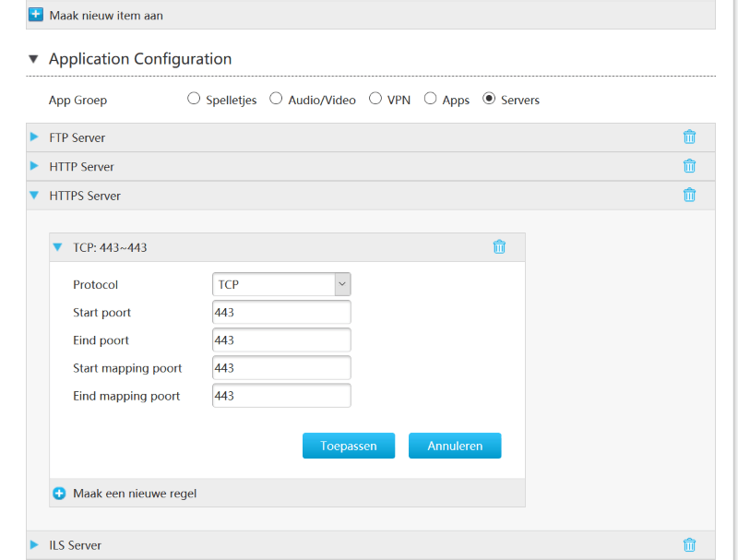The width and height of the screenshot is (738, 560).
Task: Click the Annuleren button
Action: click(454, 446)
